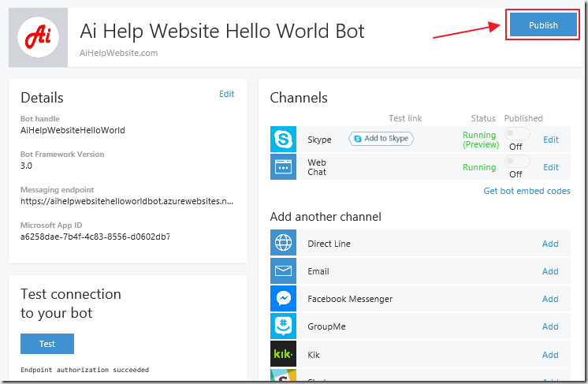Click the Test link column header
The width and height of the screenshot is (588, 384).
click(405, 118)
